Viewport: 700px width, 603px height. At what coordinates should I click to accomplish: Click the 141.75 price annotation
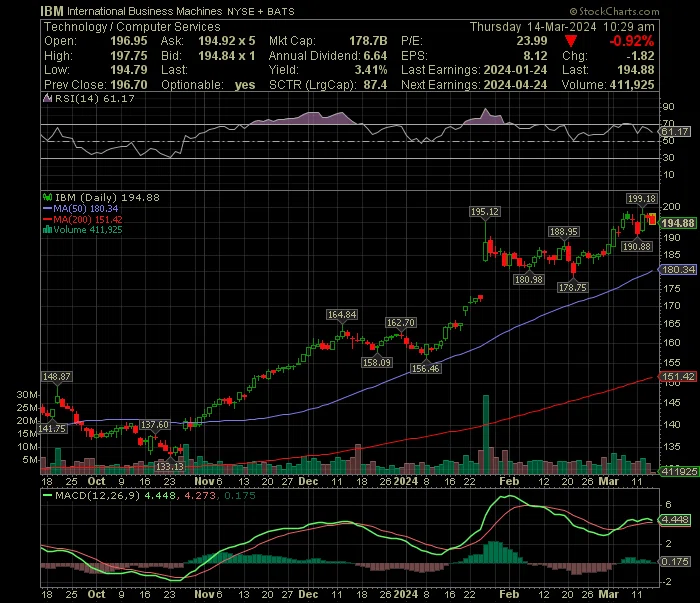coord(52,428)
